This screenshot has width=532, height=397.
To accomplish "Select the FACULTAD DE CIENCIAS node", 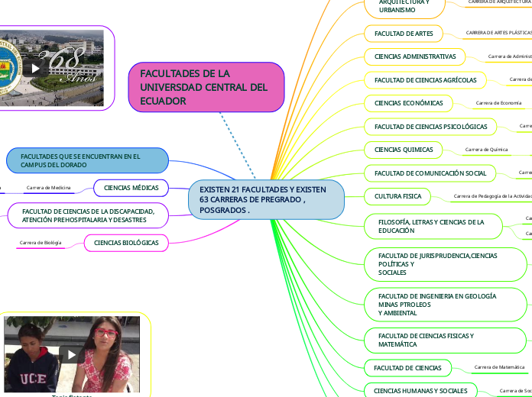I will tap(408, 368).
